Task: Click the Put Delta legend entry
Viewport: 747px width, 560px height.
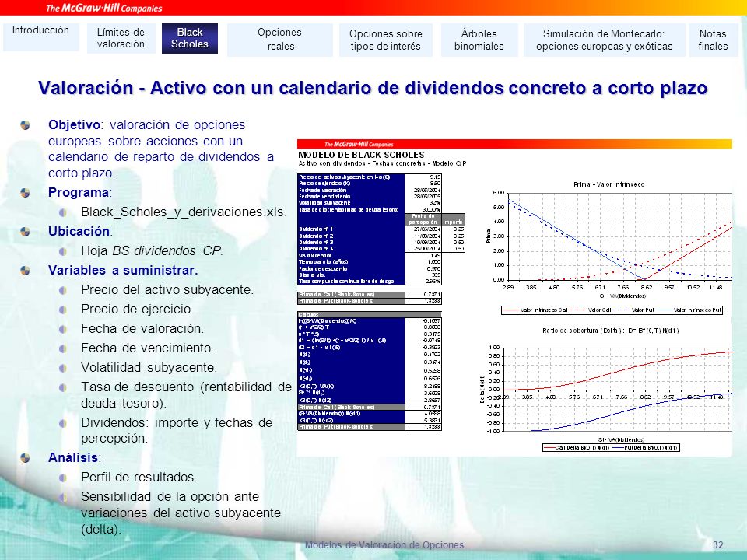Action: click(646, 448)
